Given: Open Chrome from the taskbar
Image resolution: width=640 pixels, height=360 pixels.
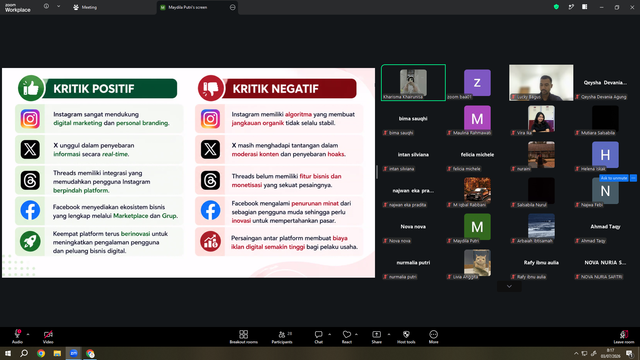Looking at the screenshot, I should (x=41, y=353).
